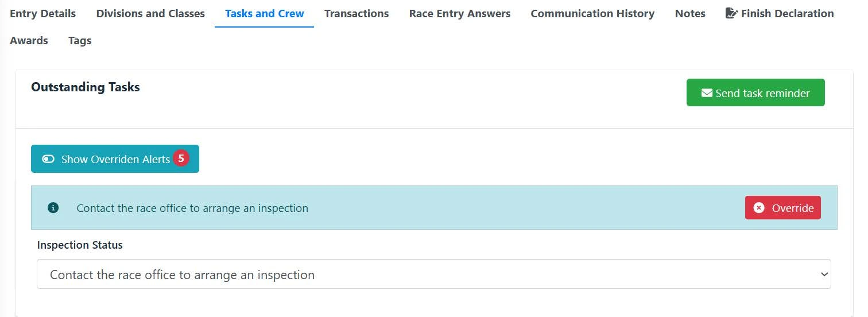Click the red badge showing 5 alerts
Viewport: 868px width, 317px height.
click(x=181, y=158)
